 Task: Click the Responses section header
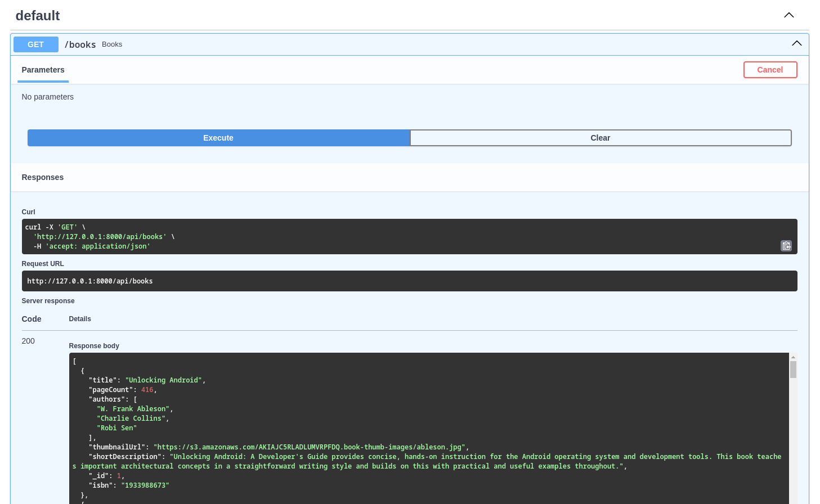[42, 177]
